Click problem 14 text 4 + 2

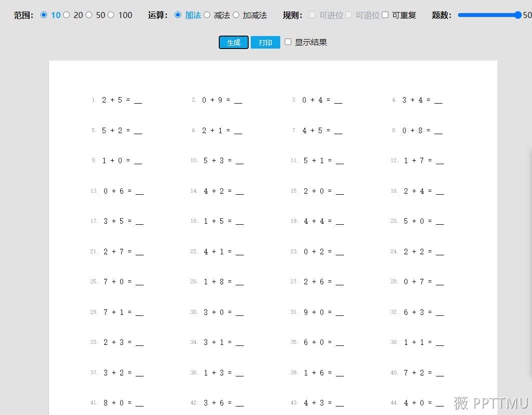[x=213, y=191]
